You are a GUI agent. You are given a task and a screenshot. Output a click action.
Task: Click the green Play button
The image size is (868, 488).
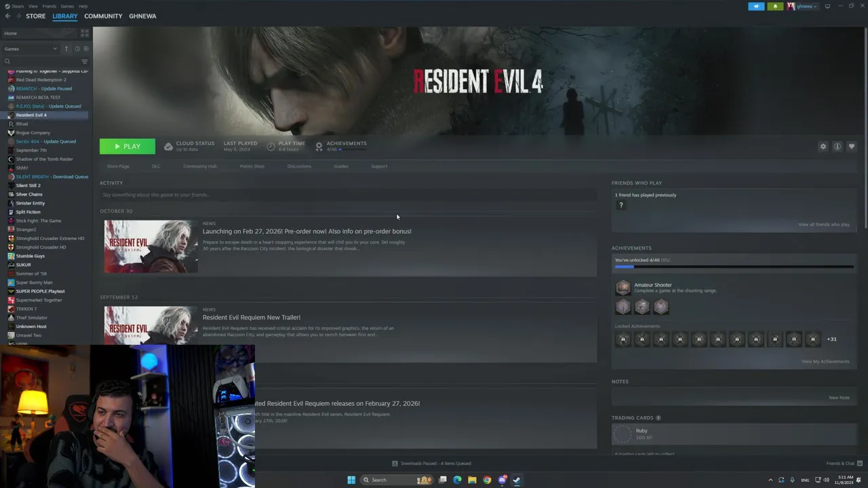[x=127, y=146]
